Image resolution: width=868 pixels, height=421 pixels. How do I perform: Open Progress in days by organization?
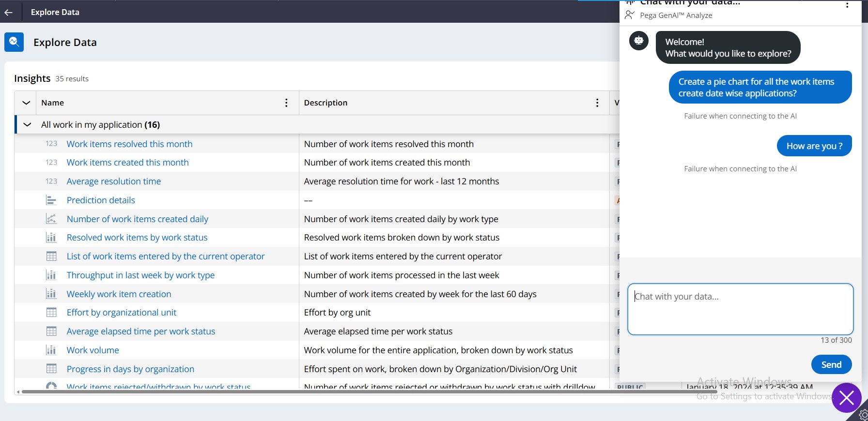130,369
